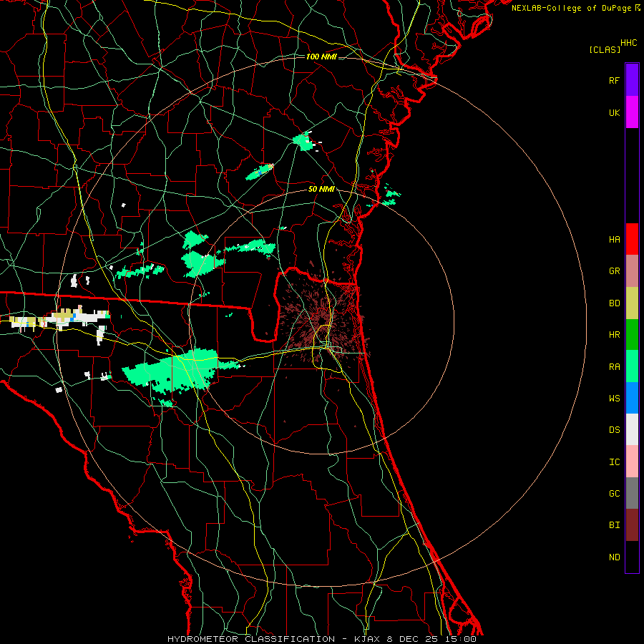The image size is (644, 644).
Task: Click the WS legend label
Action: (x=614, y=399)
